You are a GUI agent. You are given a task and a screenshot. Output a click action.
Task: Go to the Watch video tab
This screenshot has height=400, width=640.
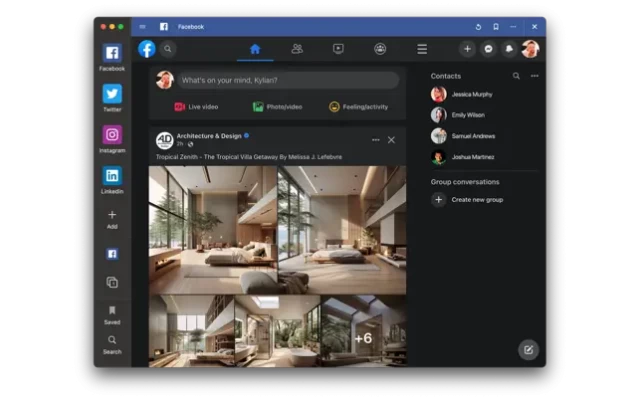coord(339,49)
